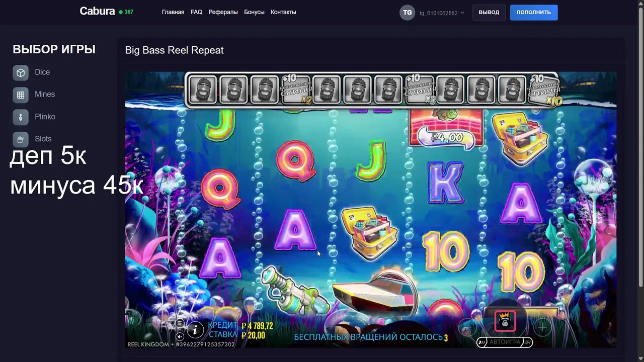Click the БЕСПЛАТНЫХ ВРАЩЕНИЙ ОСТАЛОСЬ counter
Screen dimensions: 644x362
(x=371, y=337)
